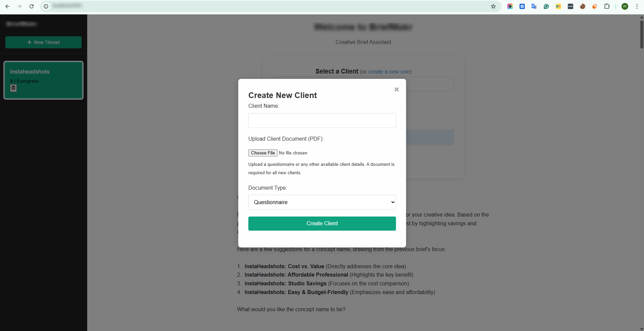Screen dimensions: 644x331
Task: Open the Google Translate extension
Action: tap(534, 6)
